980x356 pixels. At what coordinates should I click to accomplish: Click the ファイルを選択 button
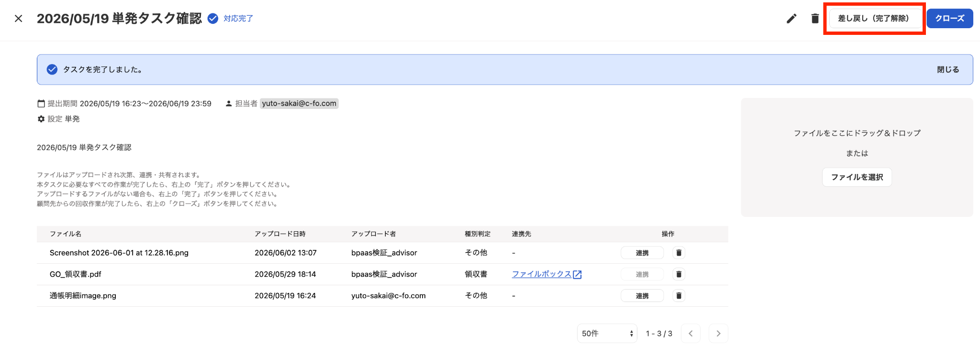(857, 177)
